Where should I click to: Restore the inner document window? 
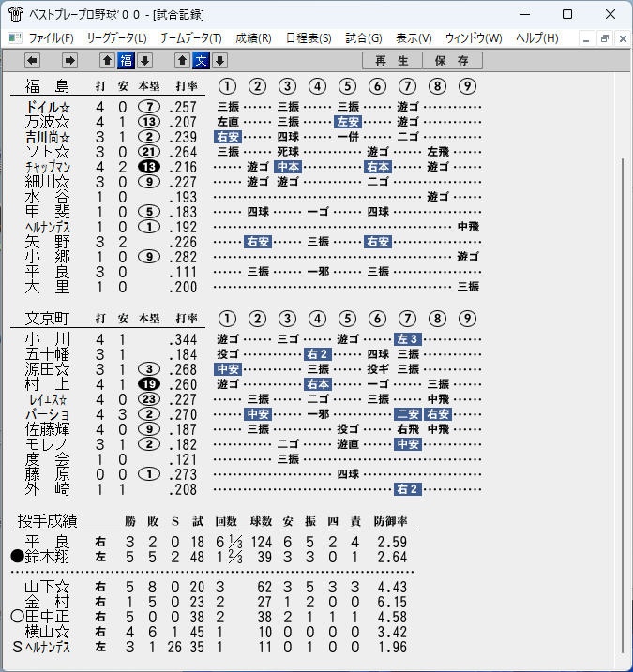[x=605, y=38]
